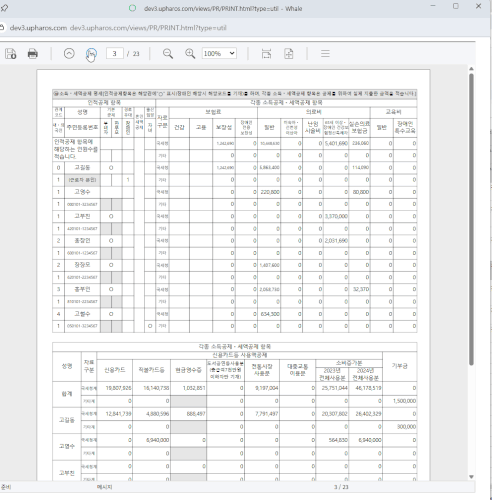Viewport: 492px width, 500px height.
Task: Click the 현금영수증 column header
Action: click(x=188, y=370)
